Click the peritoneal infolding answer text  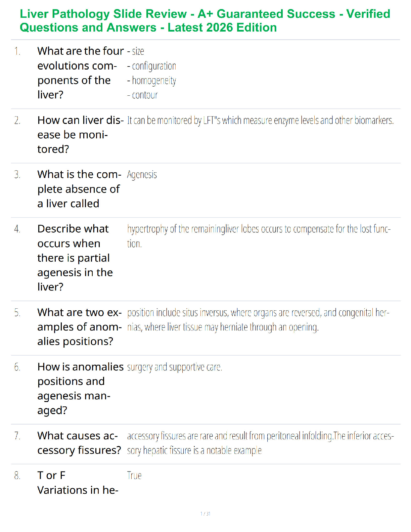pyautogui.click(x=260, y=443)
